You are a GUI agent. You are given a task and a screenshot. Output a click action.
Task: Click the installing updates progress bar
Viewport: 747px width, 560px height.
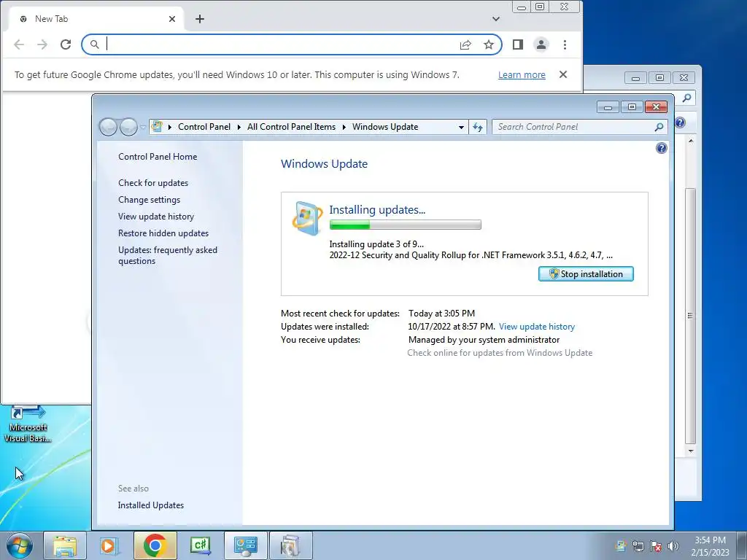click(x=406, y=225)
